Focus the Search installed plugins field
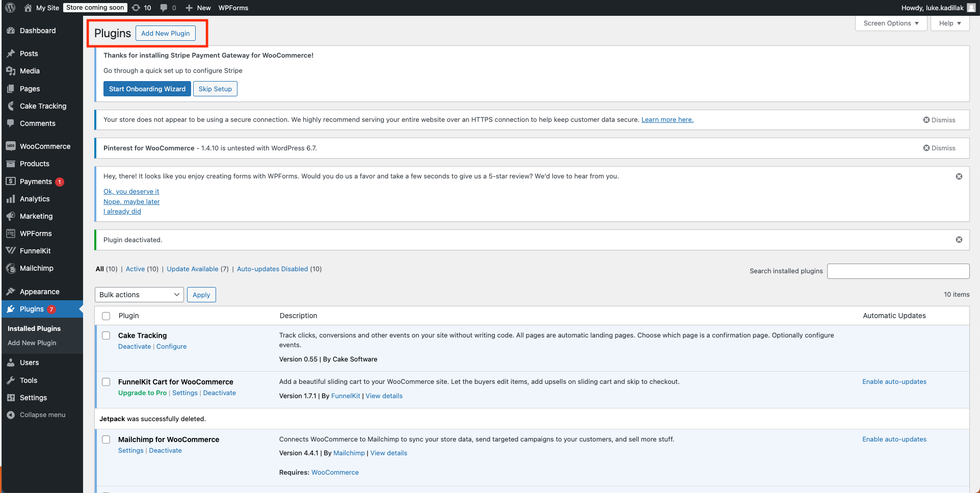 pos(898,271)
